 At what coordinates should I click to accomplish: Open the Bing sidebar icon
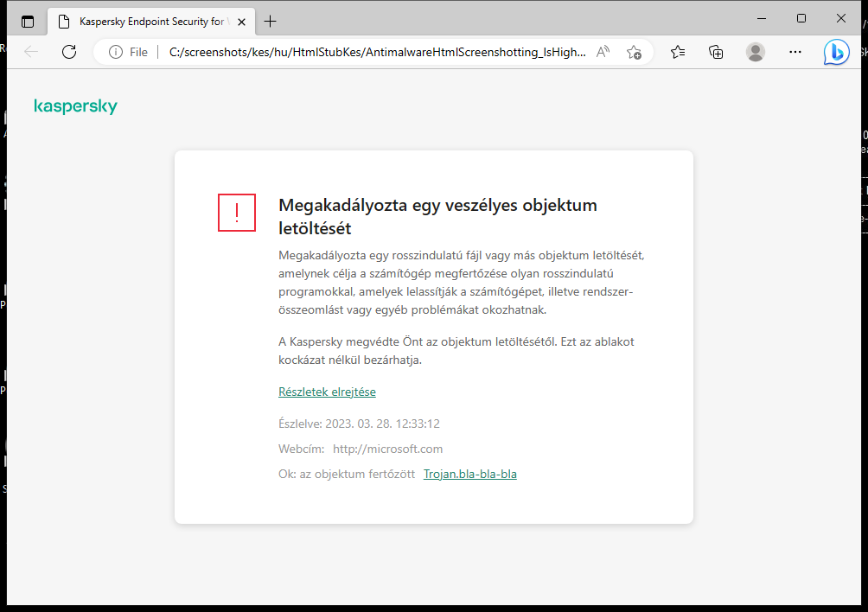point(836,52)
